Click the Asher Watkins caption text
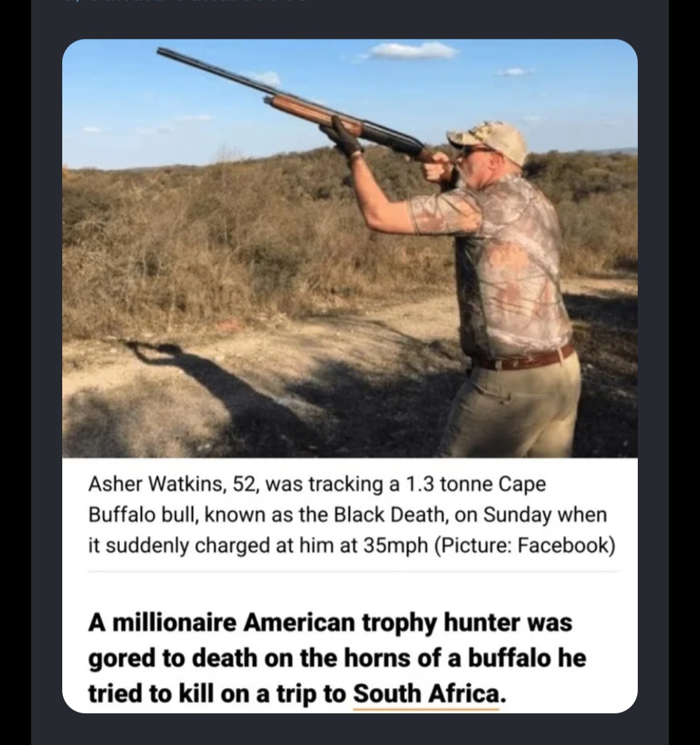Screen dimensions: 700x745 [351, 515]
